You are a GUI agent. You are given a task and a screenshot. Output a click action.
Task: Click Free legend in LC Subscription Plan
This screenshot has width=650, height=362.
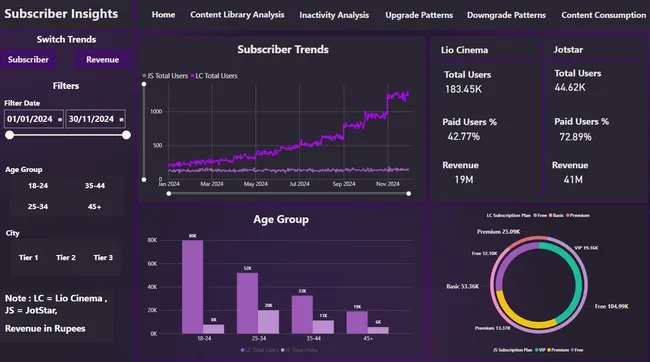tap(540, 216)
